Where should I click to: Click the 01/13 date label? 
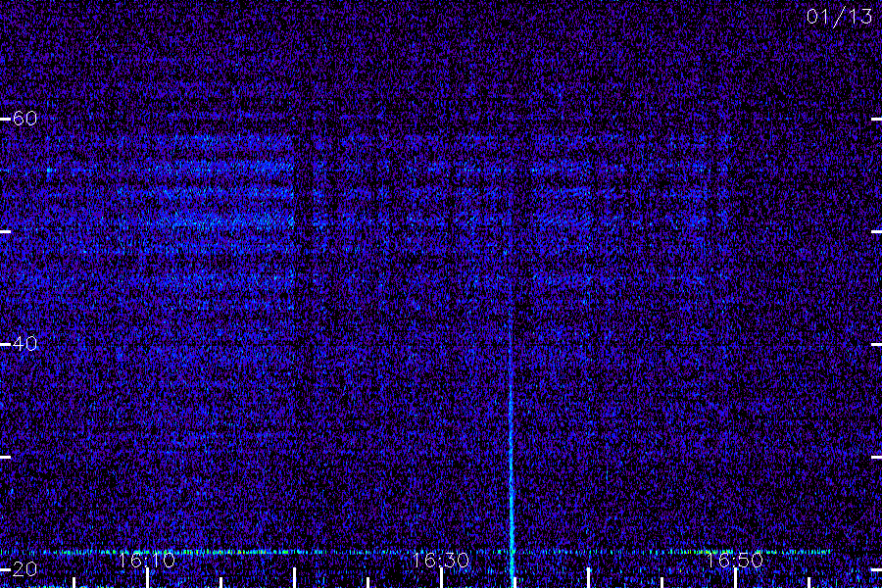839,17
